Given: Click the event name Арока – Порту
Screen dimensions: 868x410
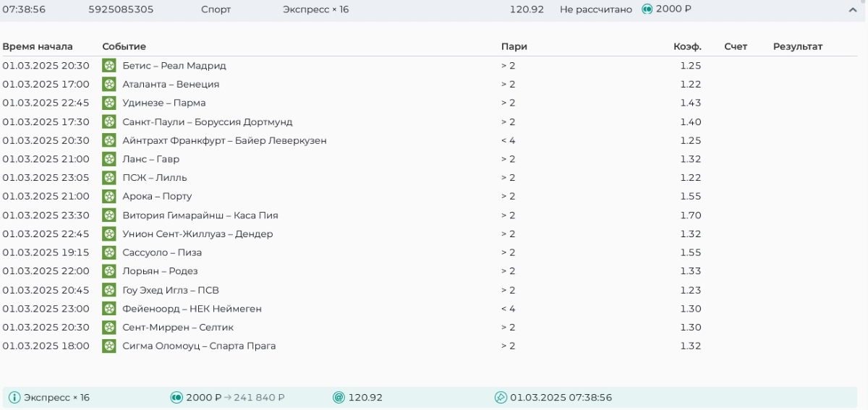Looking at the screenshot, I should point(157,197).
